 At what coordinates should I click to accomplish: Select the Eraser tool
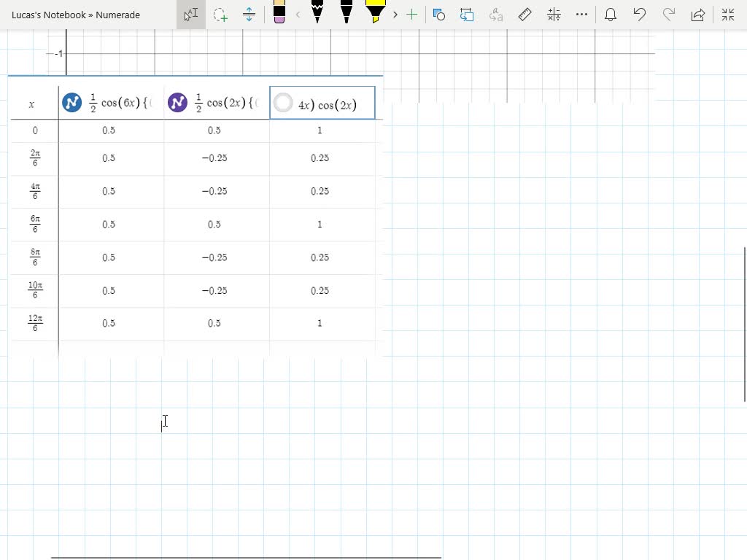279,15
